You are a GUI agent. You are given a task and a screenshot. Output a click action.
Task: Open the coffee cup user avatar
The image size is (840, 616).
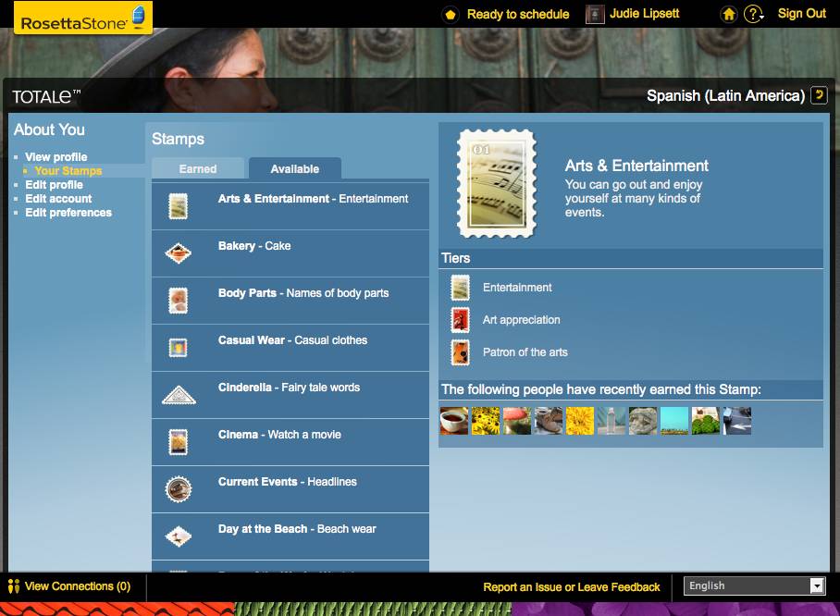[454, 421]
